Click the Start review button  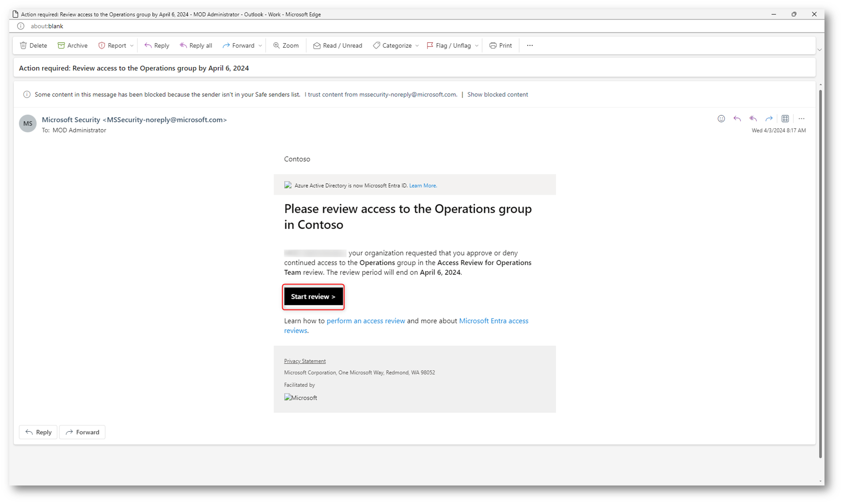(x=313, y=296)
